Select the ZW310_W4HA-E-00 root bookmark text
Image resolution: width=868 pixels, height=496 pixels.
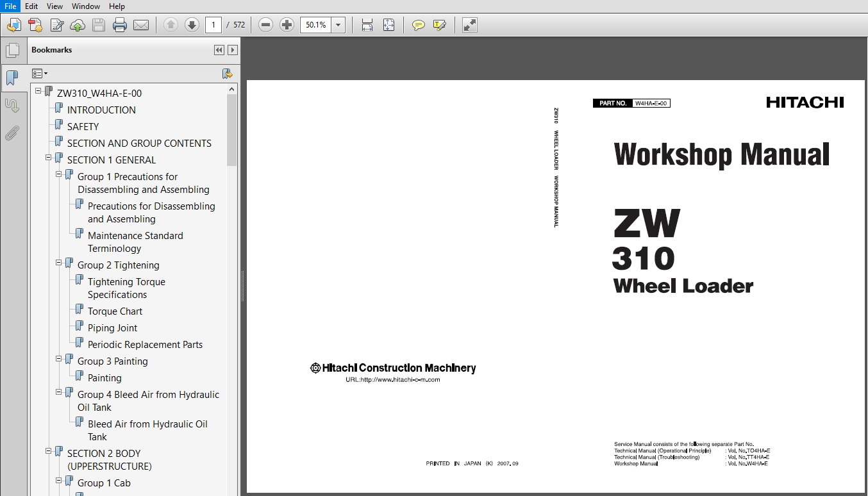click(x=99, y=93)
